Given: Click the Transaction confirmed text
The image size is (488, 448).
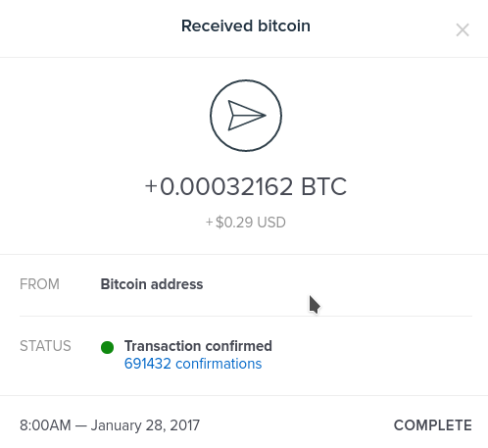Looking at the screenshot, I should [198, 346].
